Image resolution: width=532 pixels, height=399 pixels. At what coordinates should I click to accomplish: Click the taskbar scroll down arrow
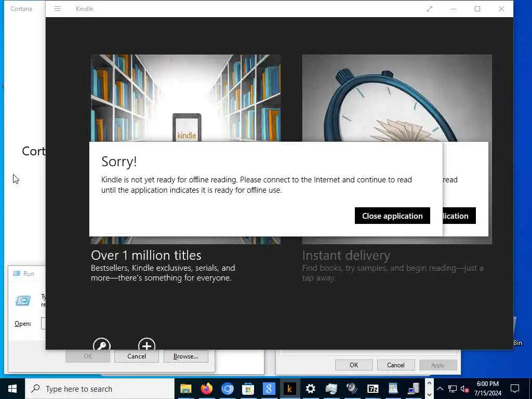coord(429,395)
